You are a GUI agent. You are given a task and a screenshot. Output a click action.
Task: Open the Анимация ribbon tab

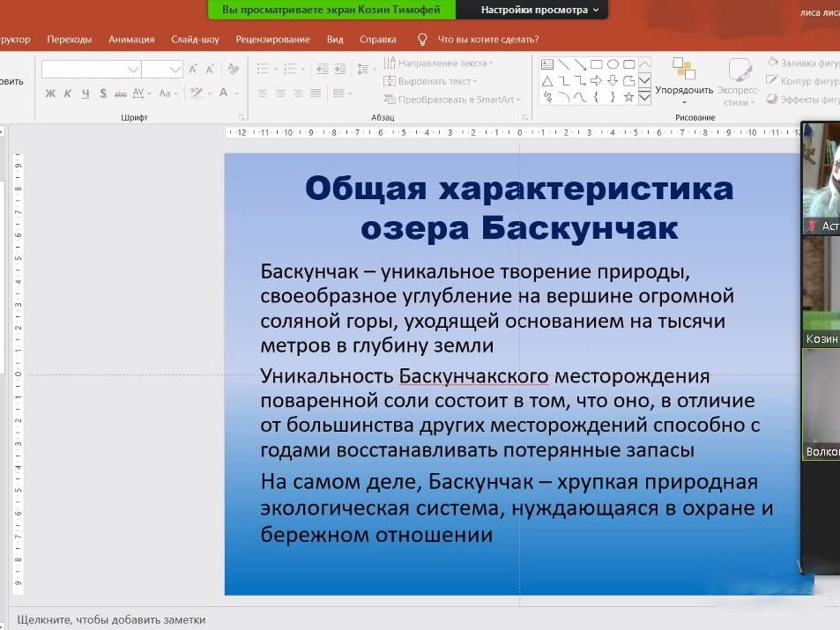point(131,39)
